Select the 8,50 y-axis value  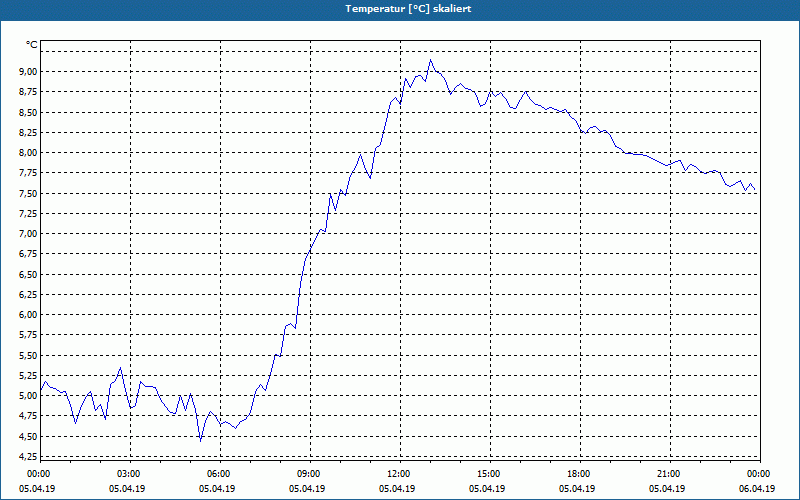28,112
